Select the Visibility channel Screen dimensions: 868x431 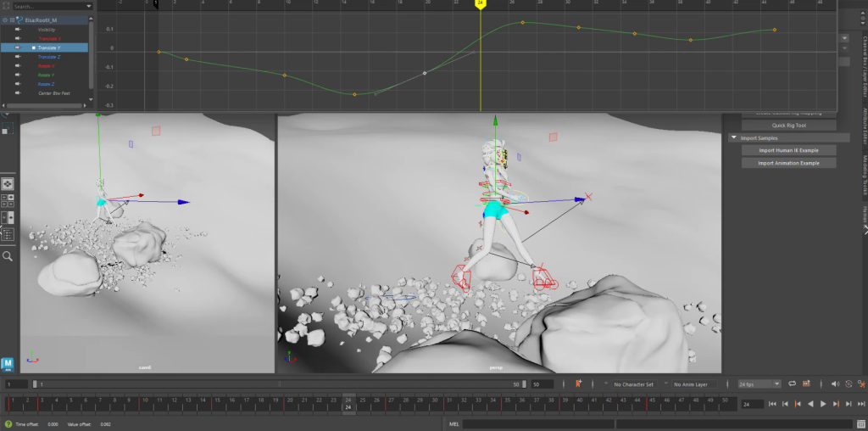tap(47, 30)
